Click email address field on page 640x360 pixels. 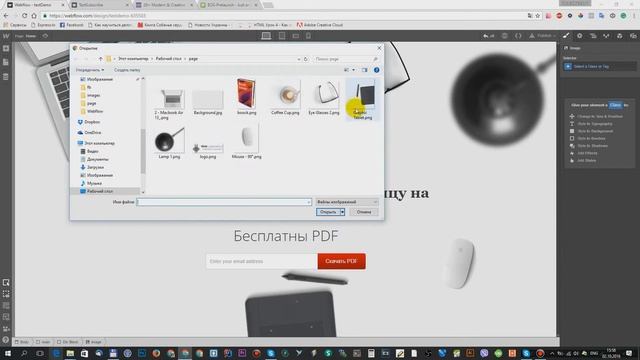click(x=262, y=261)
